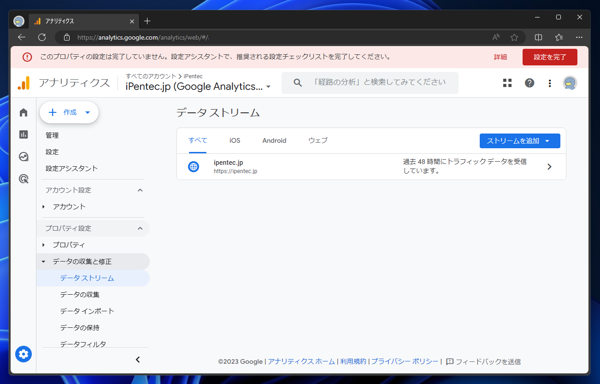Open ipentec.jp stream details chevron
Viewport: 600px width, 384px height.
pos(549,167)
